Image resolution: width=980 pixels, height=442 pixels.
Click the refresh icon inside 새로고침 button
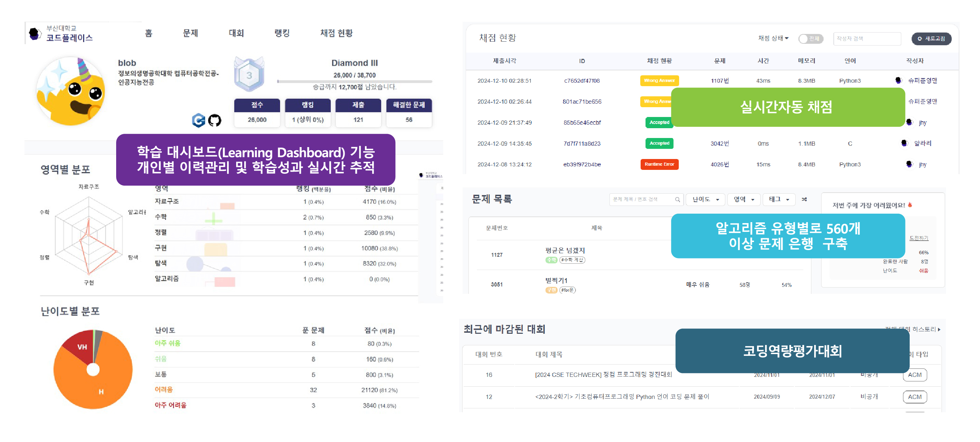pos(919,39)
